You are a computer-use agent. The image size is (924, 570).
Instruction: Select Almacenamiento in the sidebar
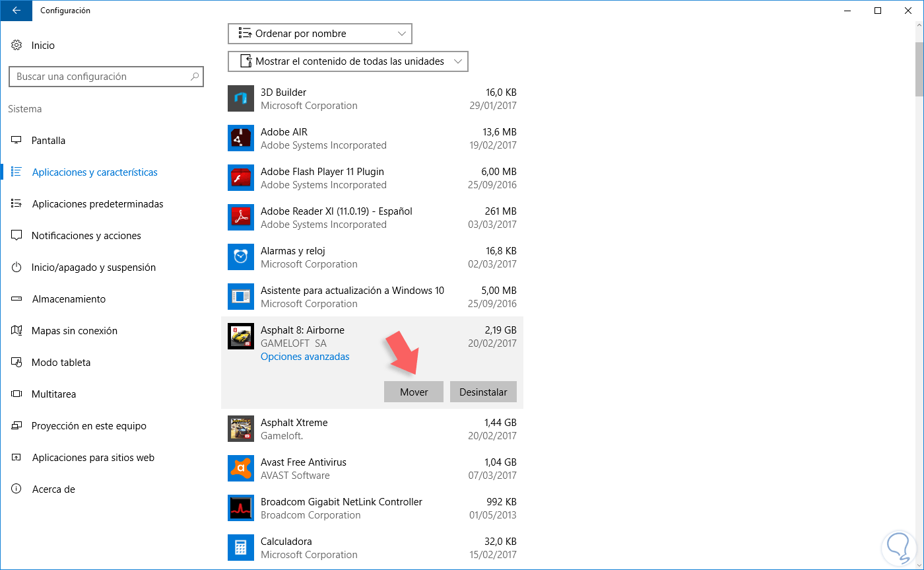[x=69, y=299]
